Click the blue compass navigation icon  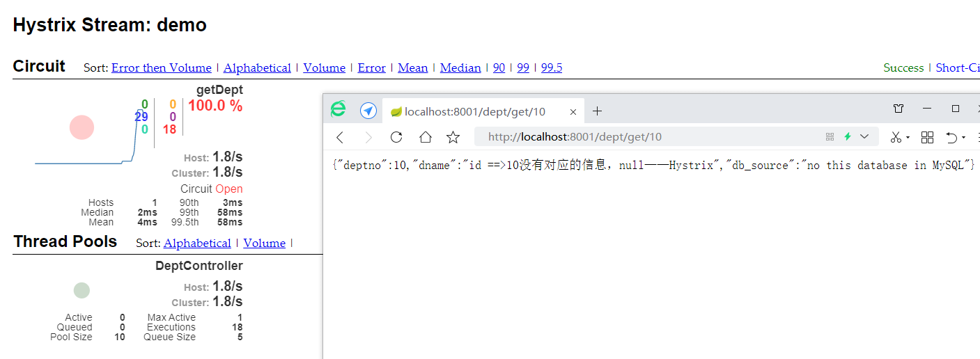coord(368,111)
